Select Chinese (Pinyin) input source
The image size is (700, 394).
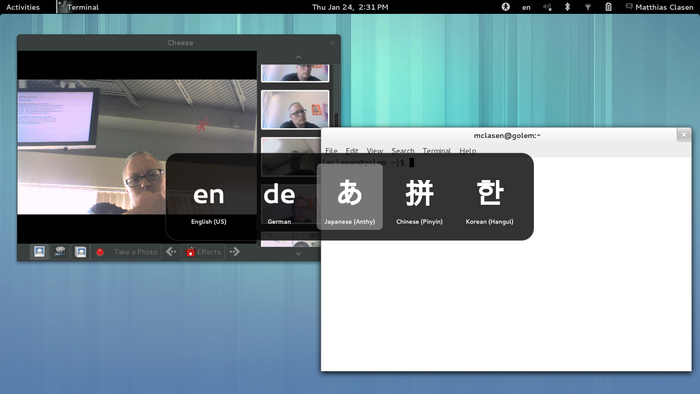pos(419,197)
